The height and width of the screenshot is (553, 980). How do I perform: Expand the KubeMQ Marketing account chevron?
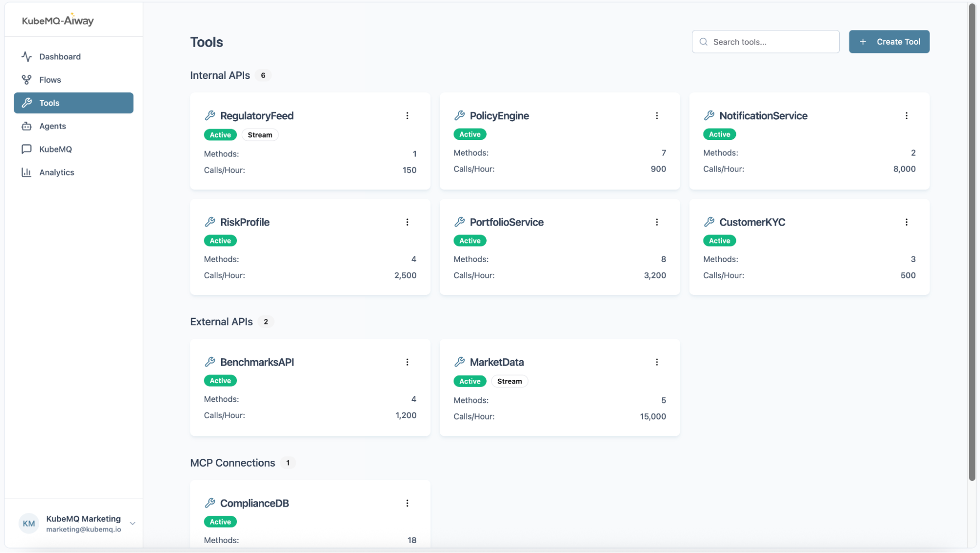[132, 524]
